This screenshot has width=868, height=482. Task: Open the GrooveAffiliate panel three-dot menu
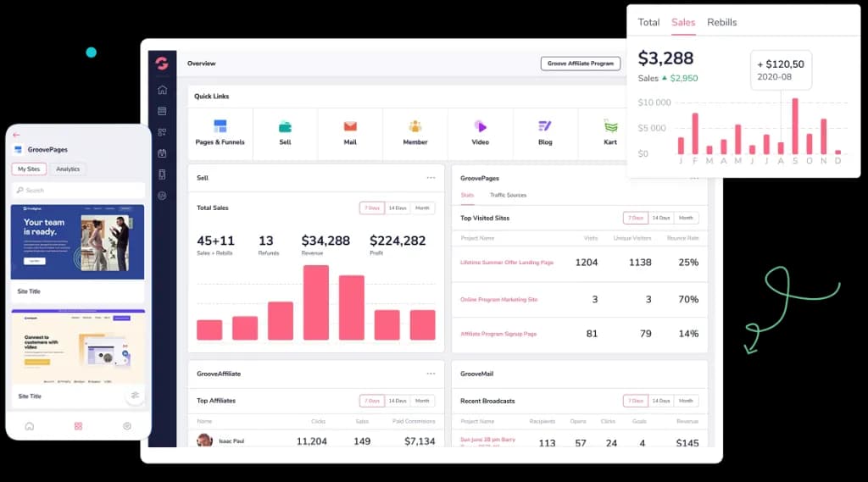click(x=431, y=374)
